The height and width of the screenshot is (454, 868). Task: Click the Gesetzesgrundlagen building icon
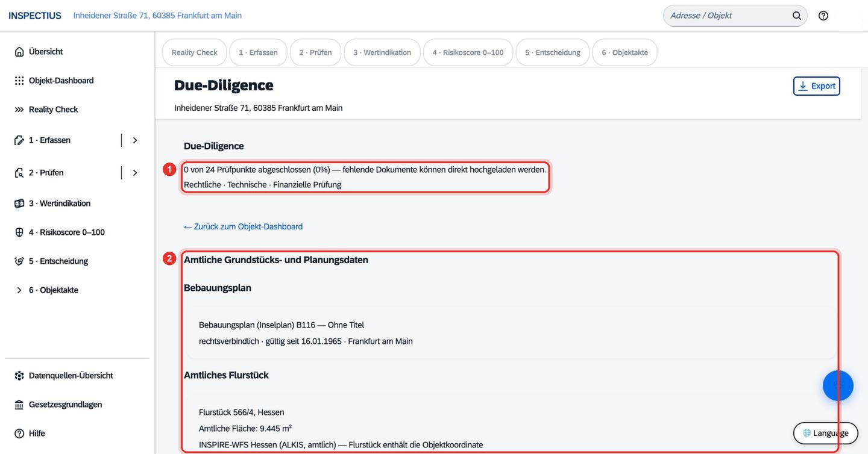pos(19,405)
